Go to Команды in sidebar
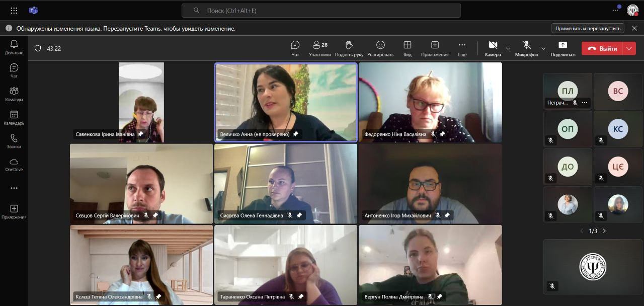This screenshot has height=306, width=644. point(14,94)
